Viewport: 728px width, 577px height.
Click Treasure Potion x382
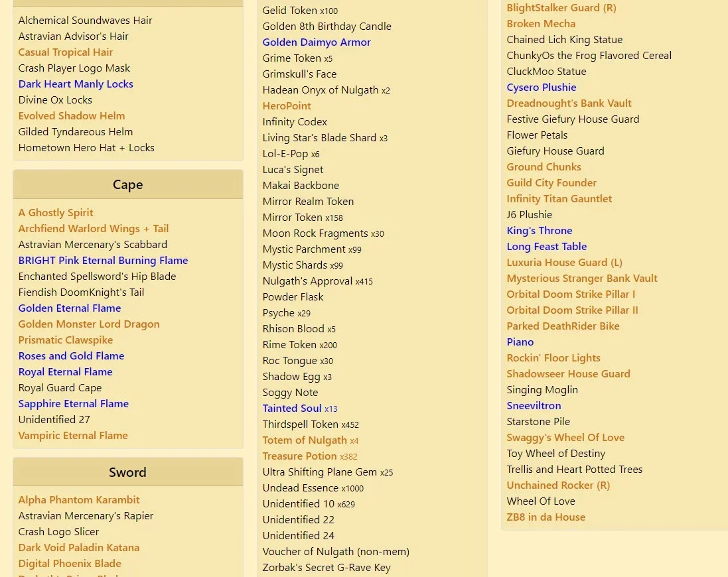point(310,456)
